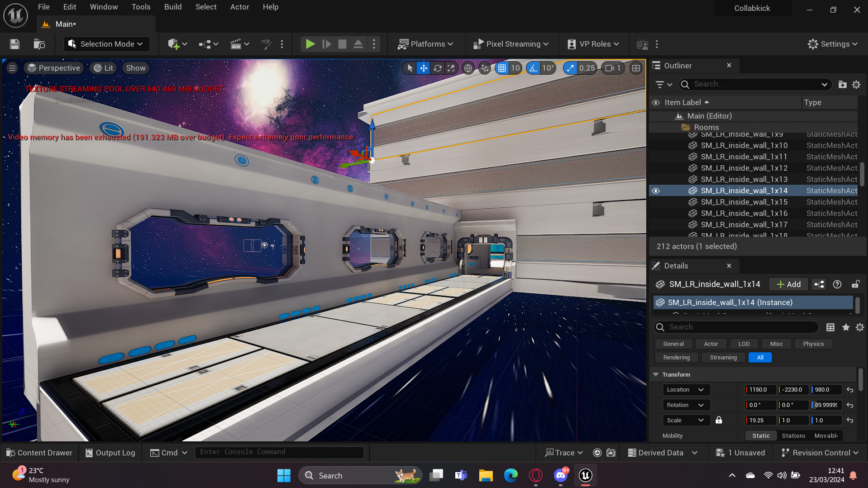Select the Rendering filter in Details

tap(677, 358)
